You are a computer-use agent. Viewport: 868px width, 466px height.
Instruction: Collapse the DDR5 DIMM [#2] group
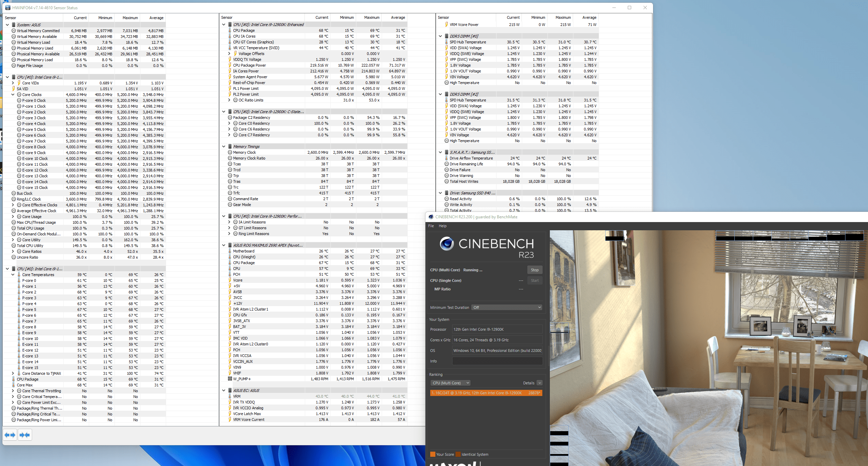[440, 94]
